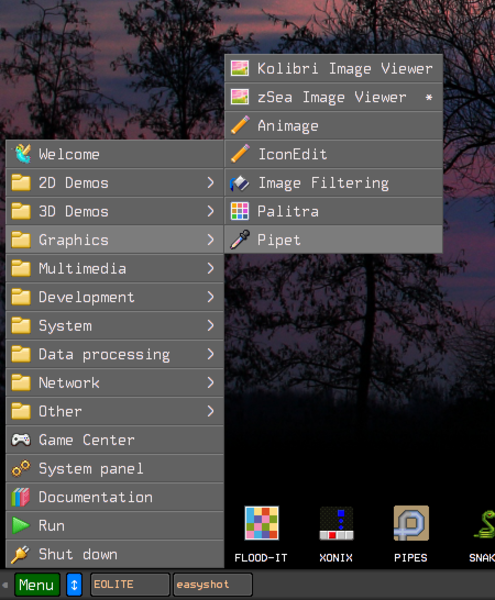Open the PIPES desktop game icon

click(411, 523)
